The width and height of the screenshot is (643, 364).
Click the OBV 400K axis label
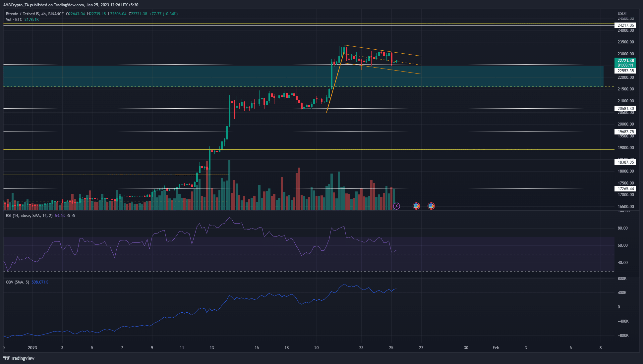(x=622, y=293)
